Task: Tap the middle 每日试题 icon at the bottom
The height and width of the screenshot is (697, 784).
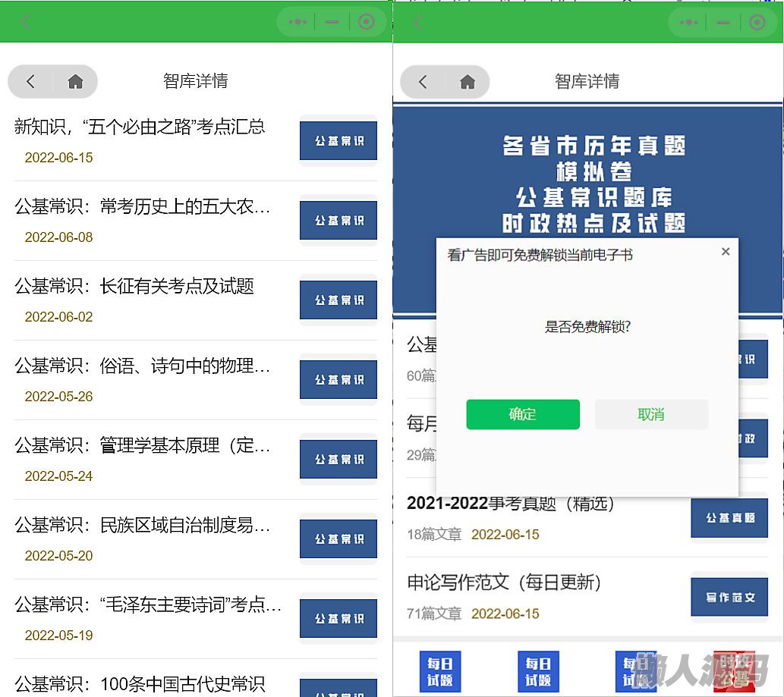Action: (538, 671)
